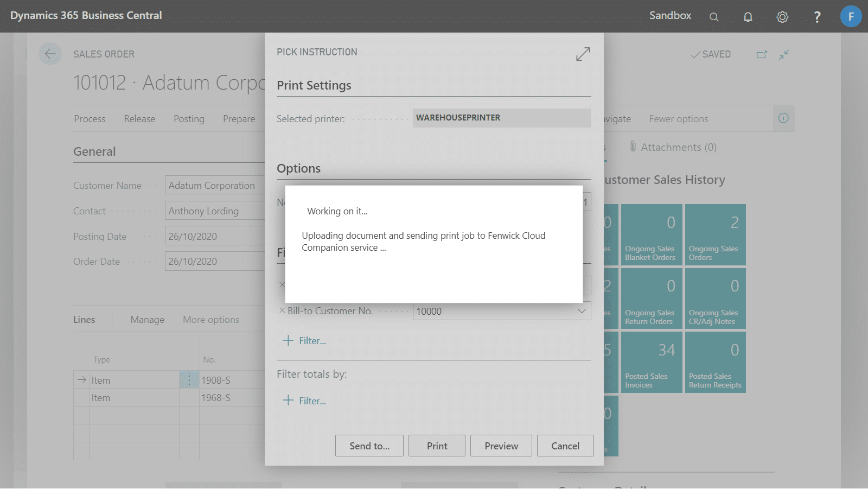Select Type cell Item in second row

pyautogui.click(x=135, y=398)
